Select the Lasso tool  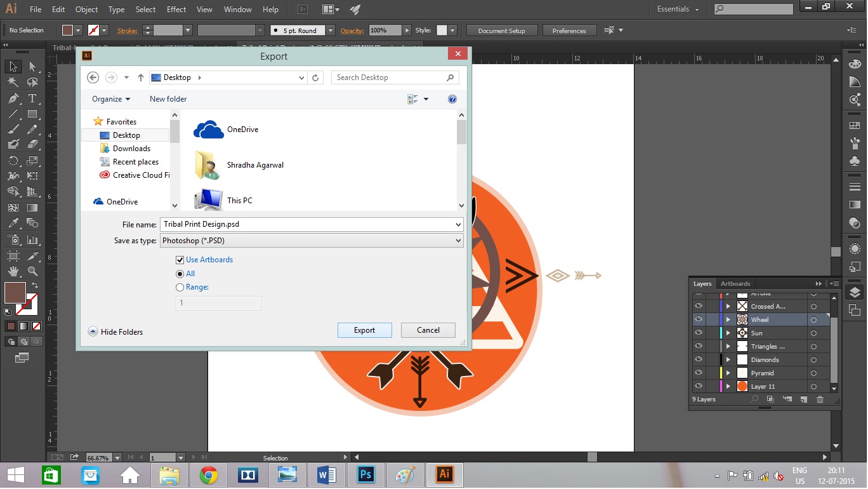coord(32,82)
